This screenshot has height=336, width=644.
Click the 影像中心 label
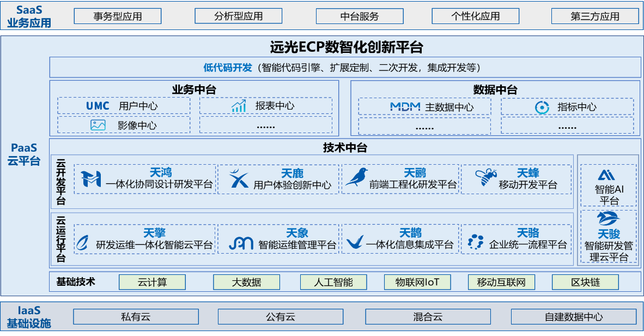(x=137, y=125)
